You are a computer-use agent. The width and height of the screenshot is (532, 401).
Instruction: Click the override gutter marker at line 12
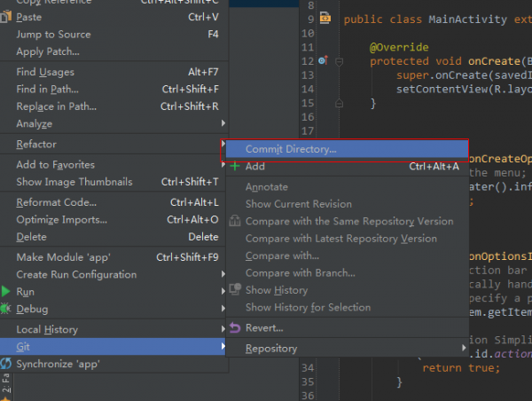click(323, 60)
